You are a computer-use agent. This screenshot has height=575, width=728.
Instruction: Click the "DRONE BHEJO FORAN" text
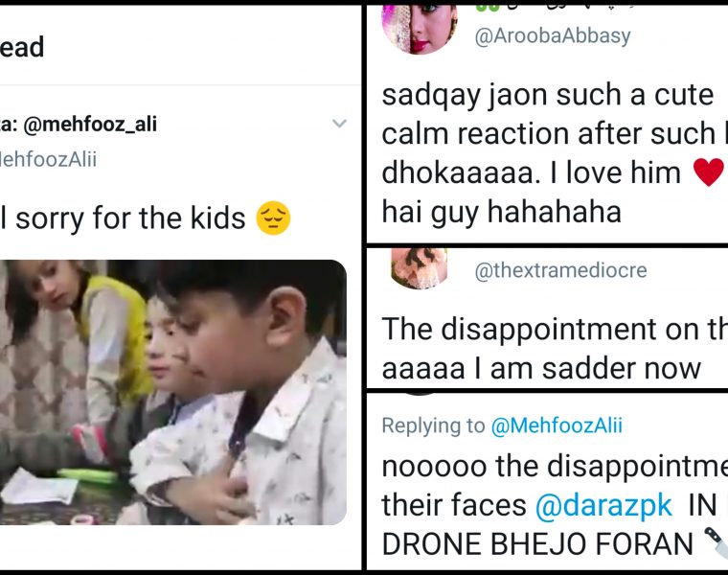coord(536,543)
